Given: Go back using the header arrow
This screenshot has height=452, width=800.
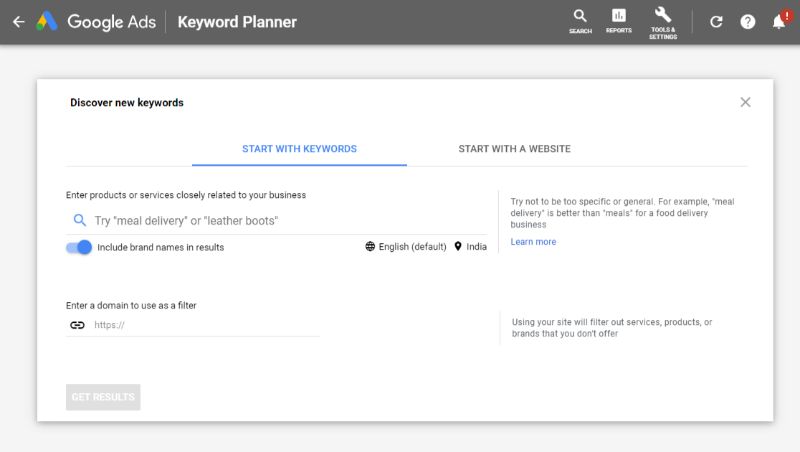Looking at the screenshot, I should 18,22.
